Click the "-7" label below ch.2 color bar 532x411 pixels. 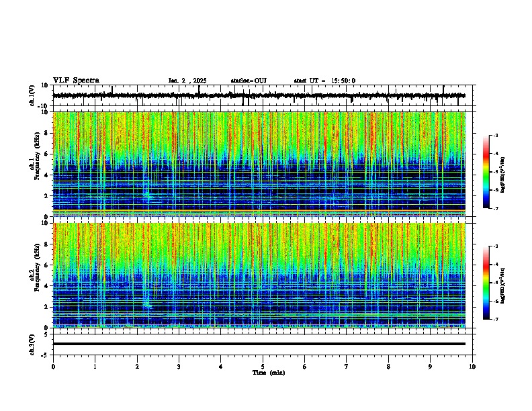(x=495, y=319)
